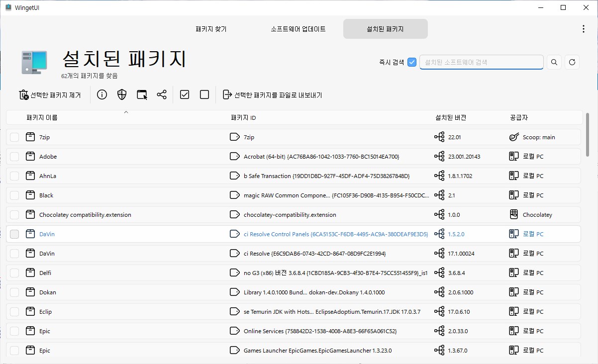Disable the 즉시 검색 instant search checkbox
598x364 pixels.
point(411,62)
